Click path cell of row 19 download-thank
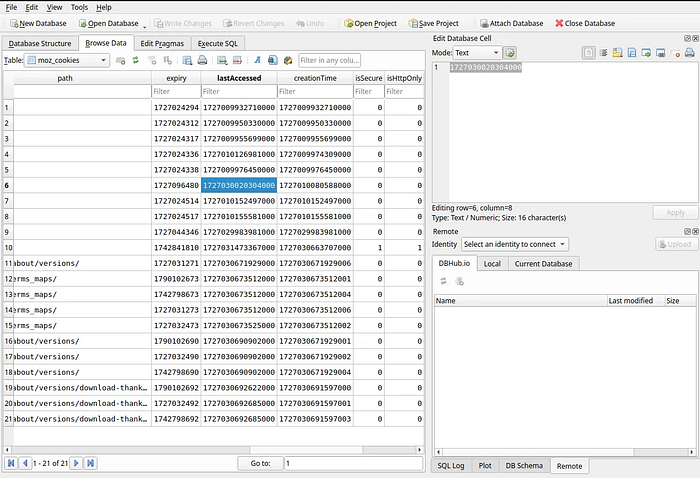Screen dimensions: 700x478 82,388
